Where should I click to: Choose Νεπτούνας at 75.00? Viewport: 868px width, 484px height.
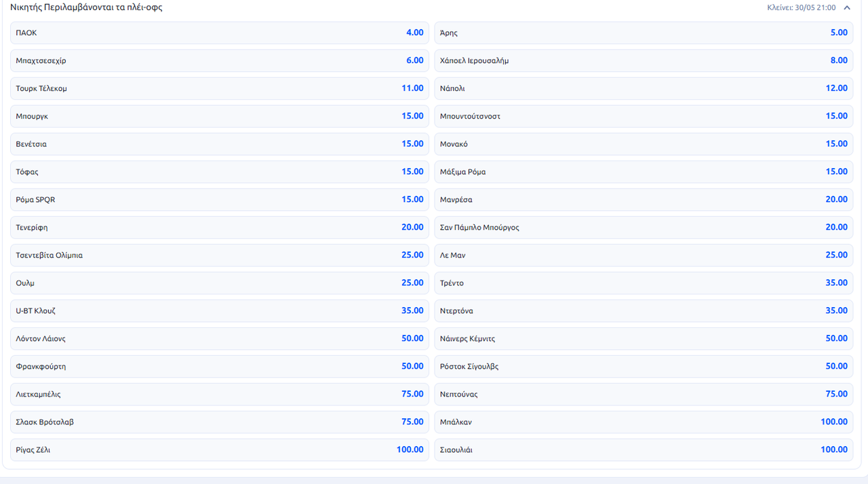pos(644,394)
